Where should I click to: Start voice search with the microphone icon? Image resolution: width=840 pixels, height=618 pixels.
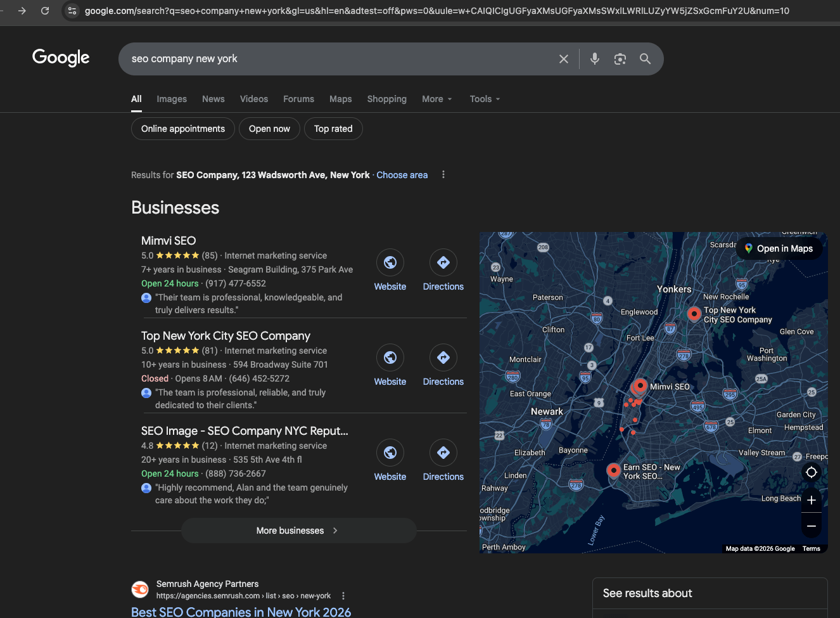coord(595,59)
